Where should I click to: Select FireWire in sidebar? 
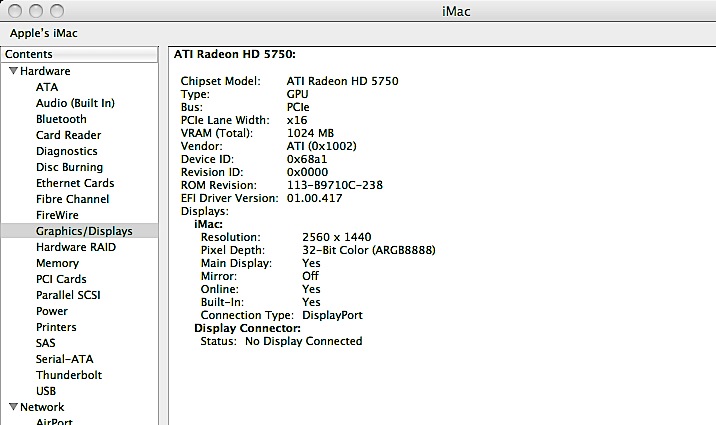click(57, 215)
